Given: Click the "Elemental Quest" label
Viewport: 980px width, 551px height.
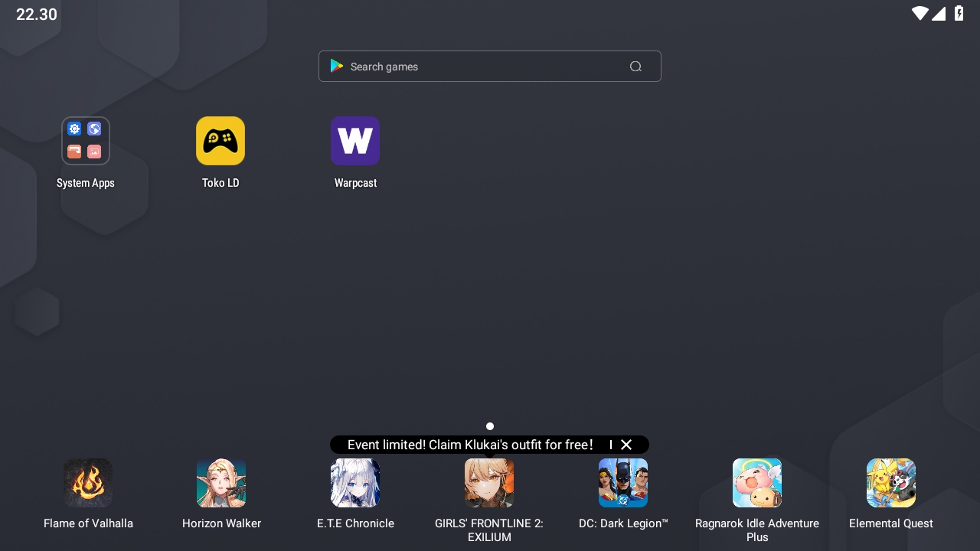Looking at the screenshot, I should pyautogui.click(x=891, y=523).
